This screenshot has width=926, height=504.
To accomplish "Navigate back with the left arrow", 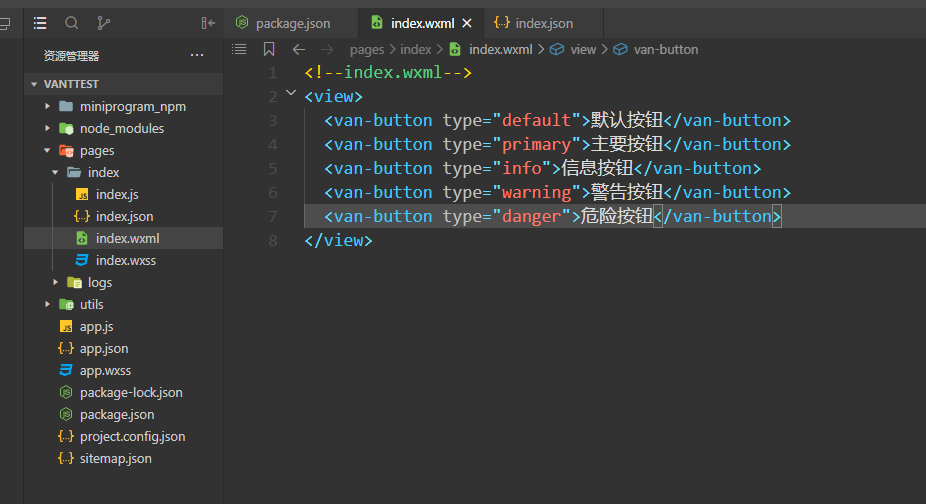I will point(299,50).
